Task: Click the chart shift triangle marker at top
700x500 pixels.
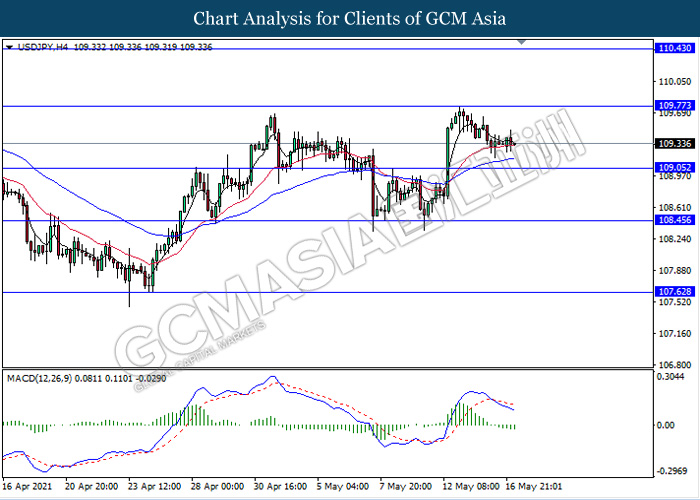Action: 521,42
